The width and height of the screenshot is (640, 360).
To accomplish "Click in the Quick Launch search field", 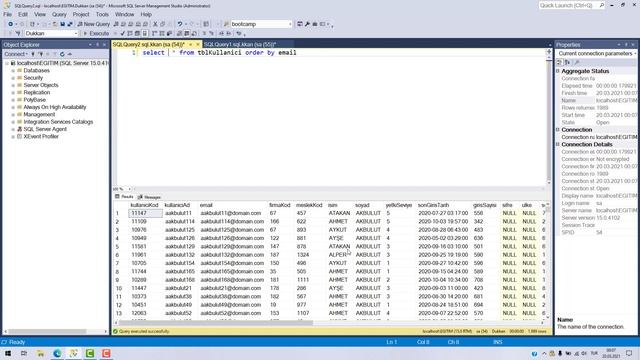I will tap(571, 5).
